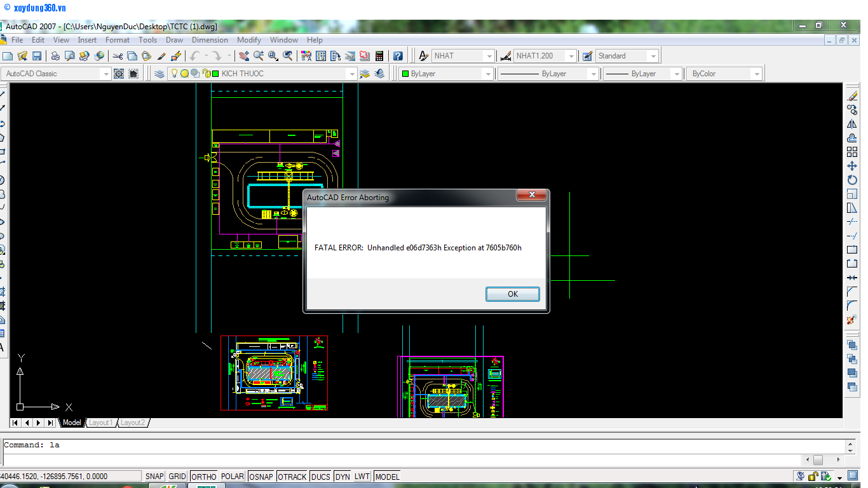Open the Layer Properties Manager icon

159,74
